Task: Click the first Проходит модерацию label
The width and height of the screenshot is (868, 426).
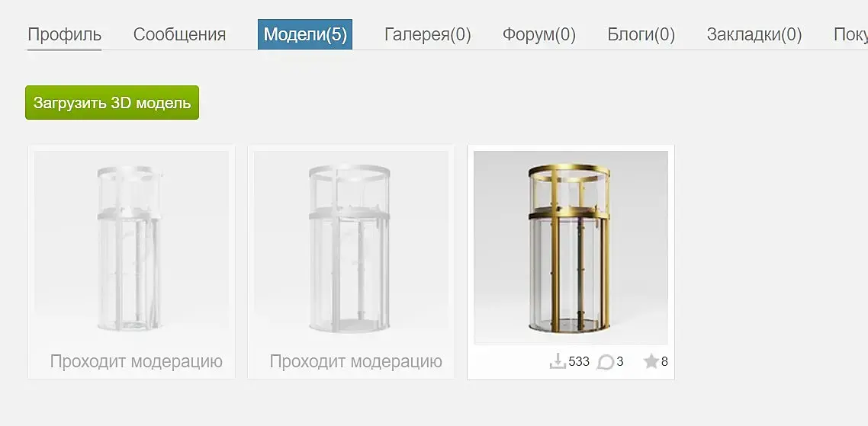Action: 137,361
